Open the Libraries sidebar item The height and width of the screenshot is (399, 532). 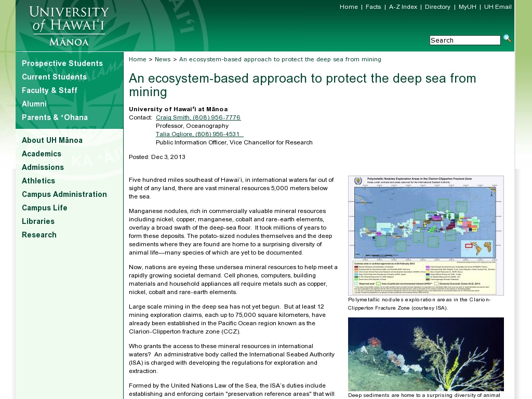click(38, 221)
